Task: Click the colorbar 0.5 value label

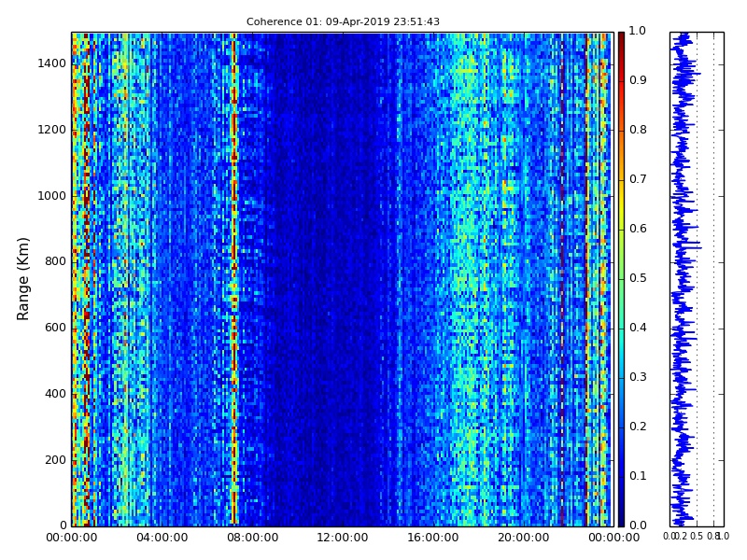Action: [638, 278]
